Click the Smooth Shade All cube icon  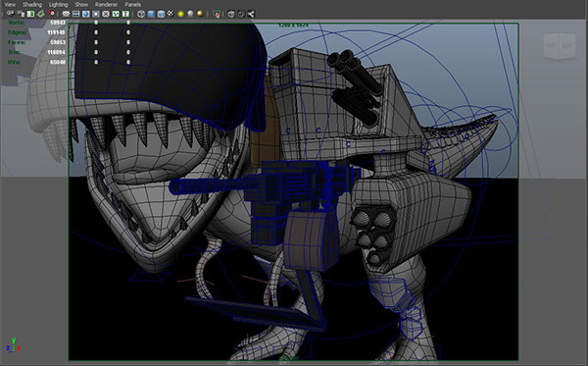click(x=151, y=14)
